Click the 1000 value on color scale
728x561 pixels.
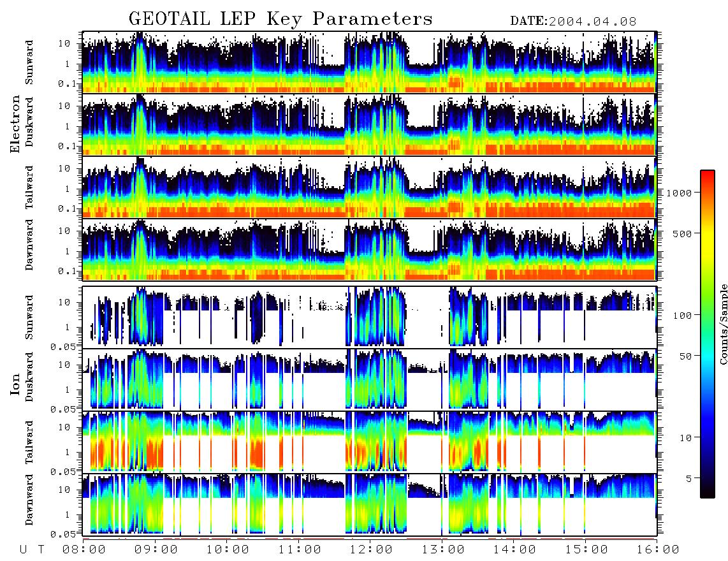point(679,193)
